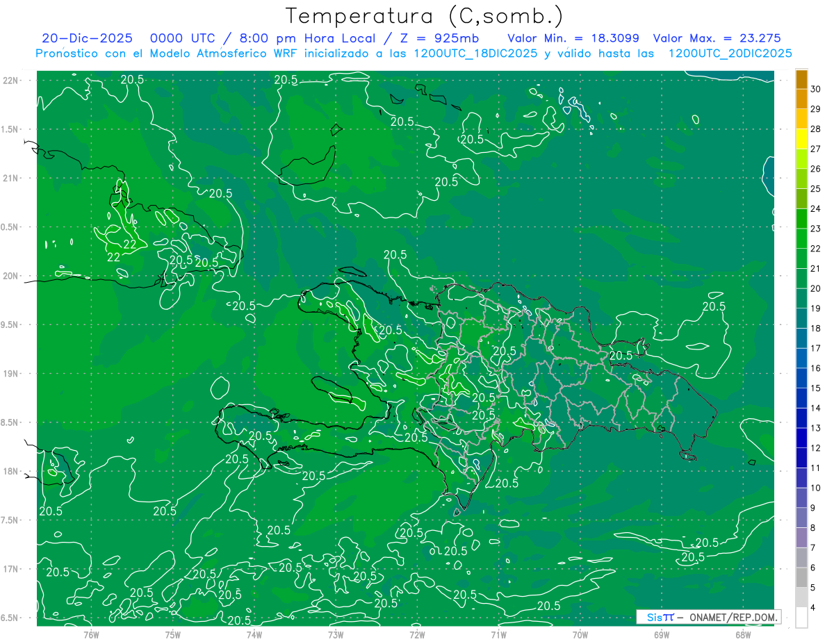This screenshot has height=644, width=834.
Task: Select the "20-Dic-2025" date text
Action: coord(87,38)
